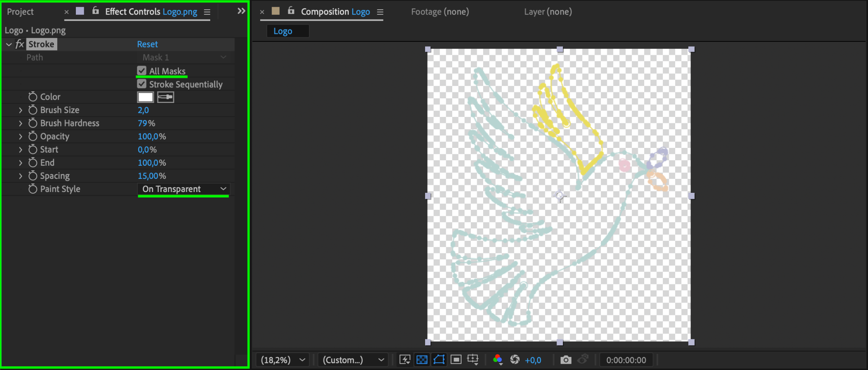Toggle the Brush Size stopwatch
The height and width of the screenshot is (370, 868).
coord(33,110)
